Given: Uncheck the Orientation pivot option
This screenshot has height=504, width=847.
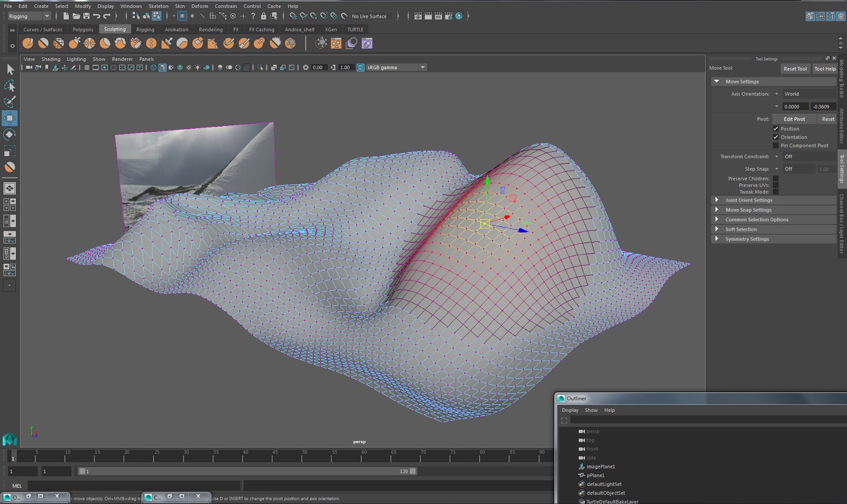Looking at the screenshot, I should click(x=776, y=137).
